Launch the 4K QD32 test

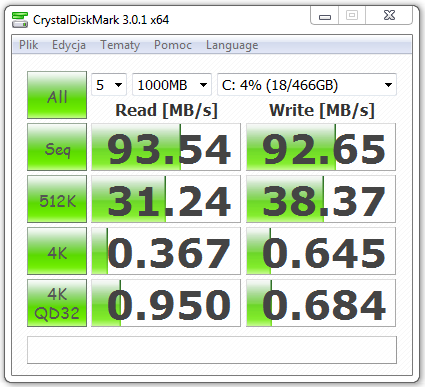point(57,303)
